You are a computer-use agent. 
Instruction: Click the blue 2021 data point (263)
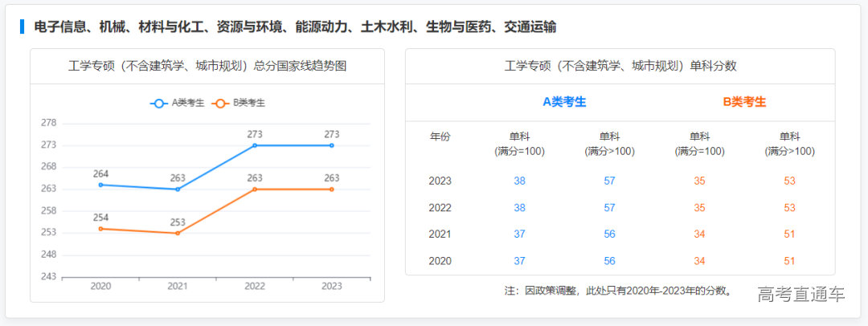coord(178,189)
